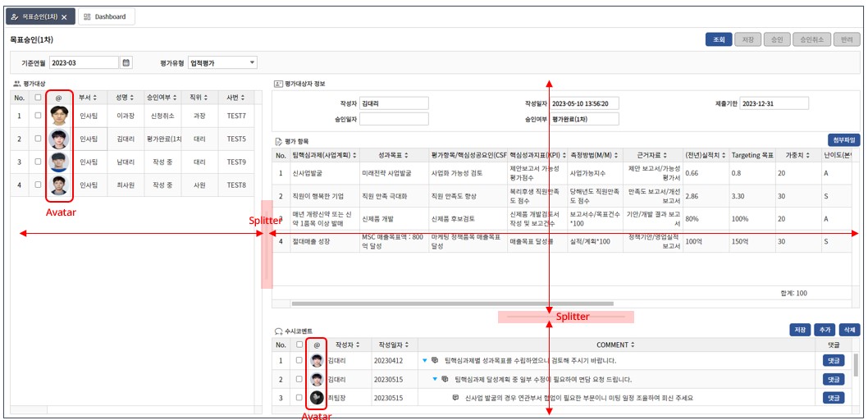Select the 목표승인(1차) tab
This screenshot has width=868, height=420.
34,16
